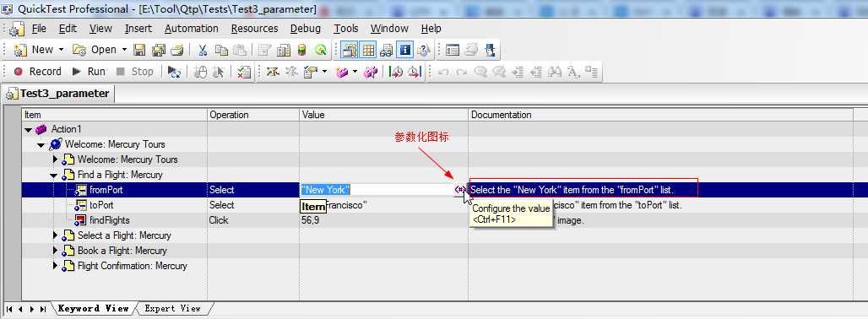
Task: Open the Edit menu
Action: pyautogui.click(x=68, y=28)
